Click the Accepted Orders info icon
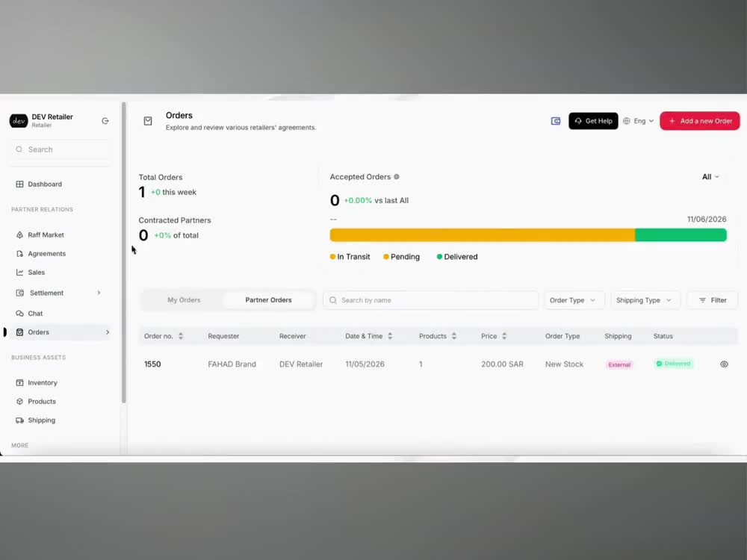This screenshot has width=747, height=560. click(x=397, y=177)
